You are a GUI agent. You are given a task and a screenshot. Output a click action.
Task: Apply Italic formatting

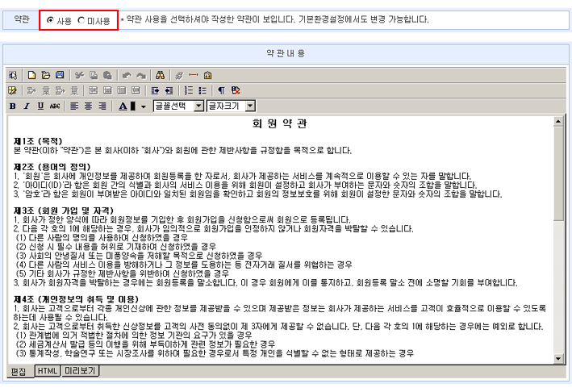pos(27,106)
